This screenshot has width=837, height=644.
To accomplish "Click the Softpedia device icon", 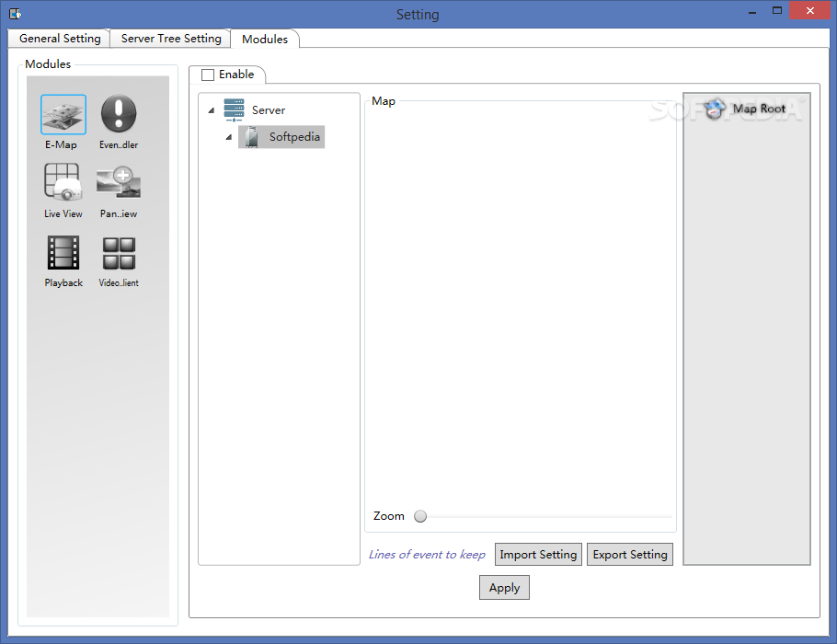I will click(251, 137).
